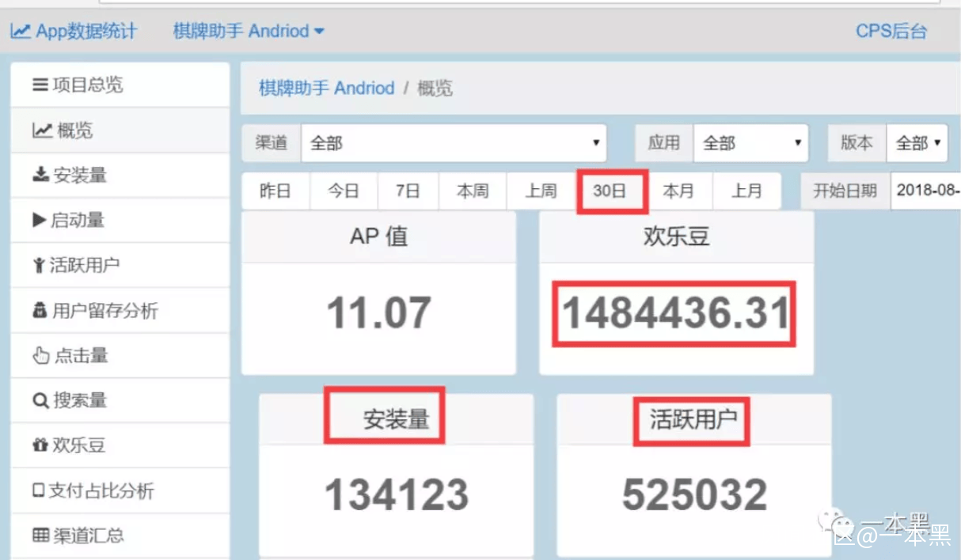This screenshot has height=560, width=961.
Task: Open 渠道汇总 sidebar page
Action: click(120, 536)
